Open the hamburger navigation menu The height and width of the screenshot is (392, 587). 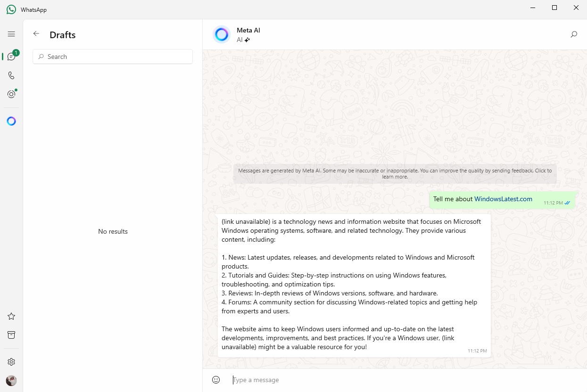(11, 34)
